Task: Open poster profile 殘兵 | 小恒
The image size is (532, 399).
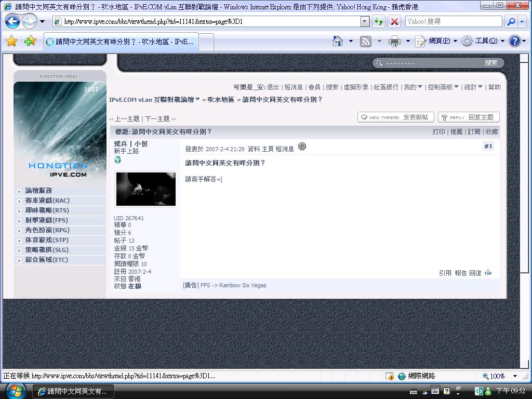Action: (131, 144)
